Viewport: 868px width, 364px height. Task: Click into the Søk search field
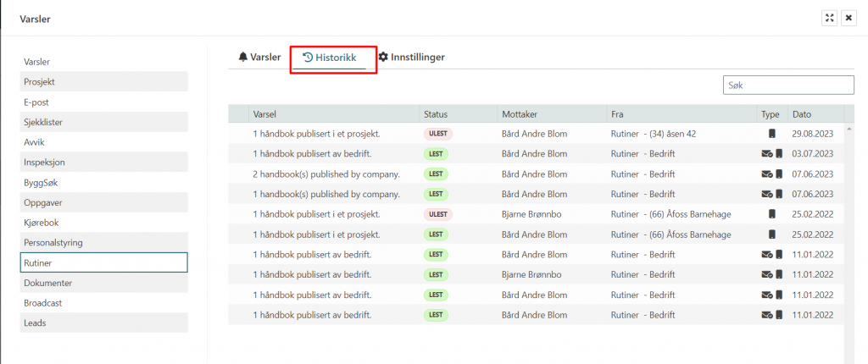pyautogui.click(x=787, y=85)
